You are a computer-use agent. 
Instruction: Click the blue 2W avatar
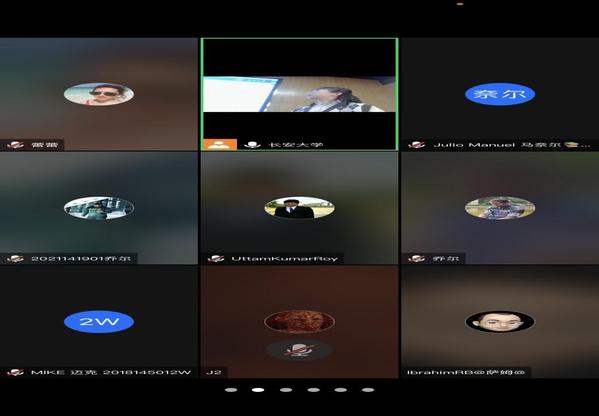click(99, 322)
